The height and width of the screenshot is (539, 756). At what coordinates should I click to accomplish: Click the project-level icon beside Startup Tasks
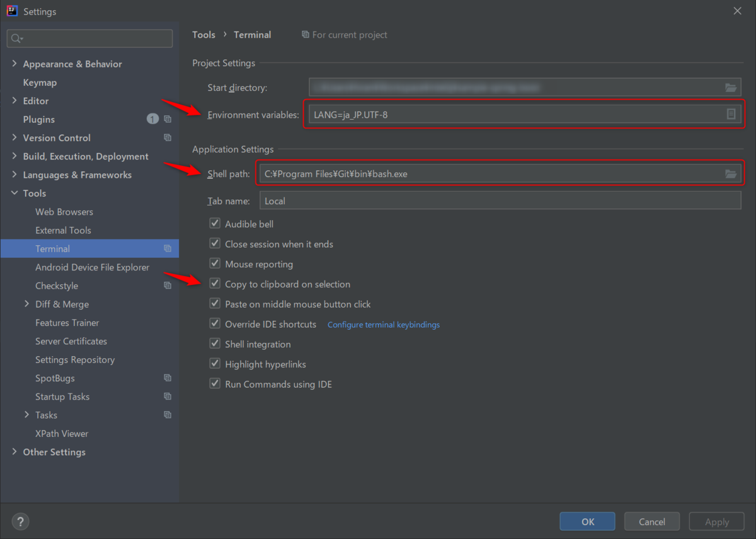tap(168, 397)
